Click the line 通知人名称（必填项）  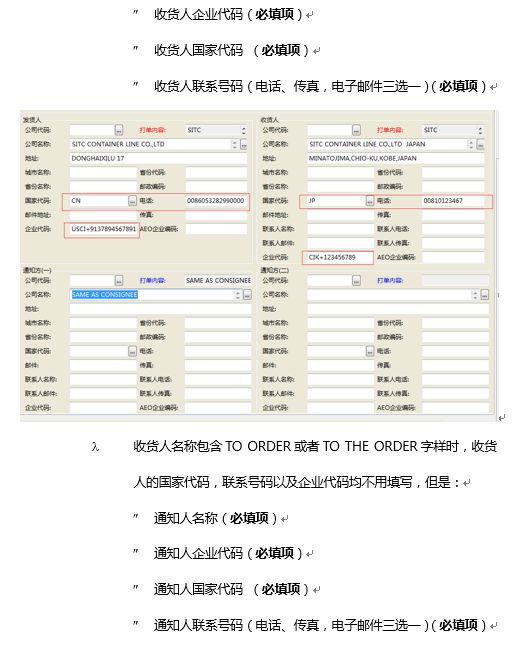(215, 518)
